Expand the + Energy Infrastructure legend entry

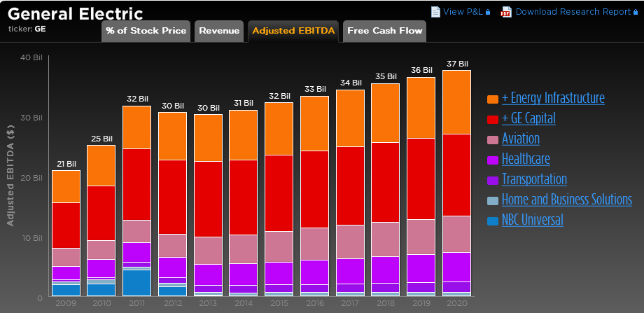point(552,98)
